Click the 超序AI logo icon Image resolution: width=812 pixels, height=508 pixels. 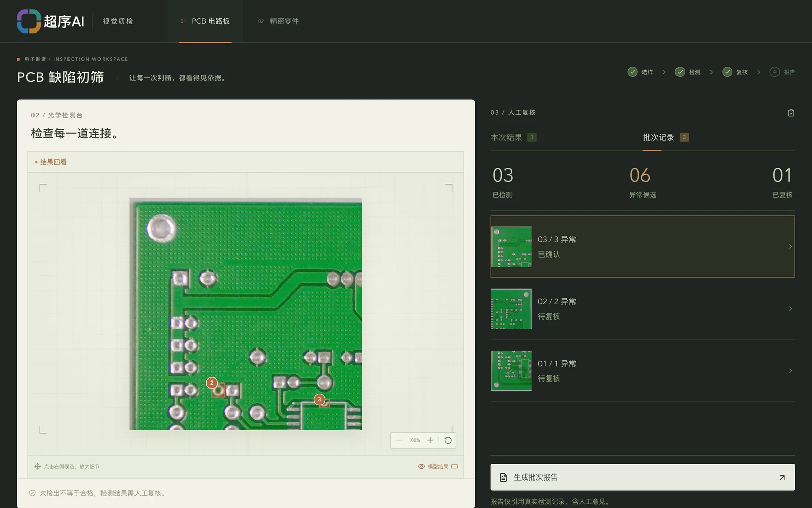(x=28, y=21)
